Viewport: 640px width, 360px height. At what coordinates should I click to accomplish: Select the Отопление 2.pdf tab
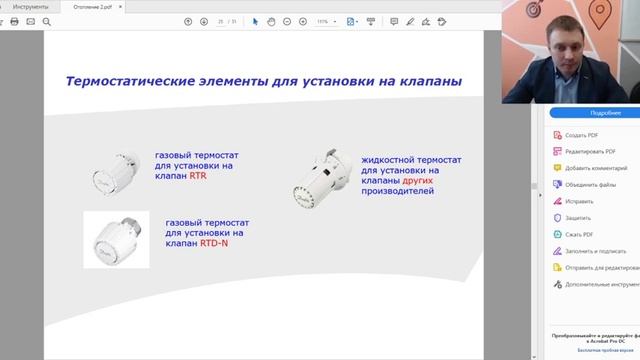(x=92, y=7)
